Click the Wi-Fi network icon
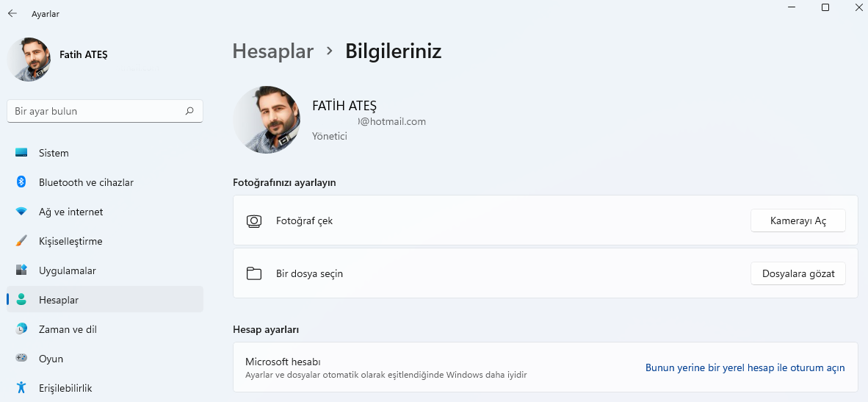Viewport: 868px width, 402px height. (x=21, y=212)
